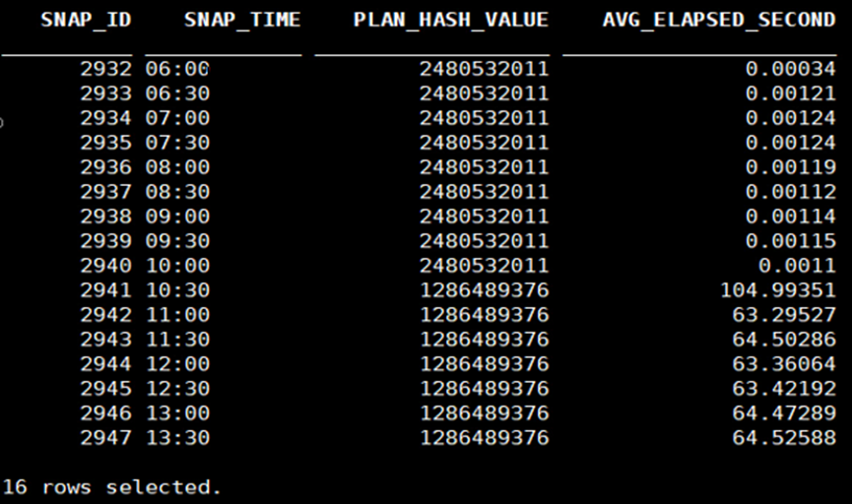Click snap time 09:00
Image resolution: width=852 pixels, height=504 pixels.
[x=177, y=217]
